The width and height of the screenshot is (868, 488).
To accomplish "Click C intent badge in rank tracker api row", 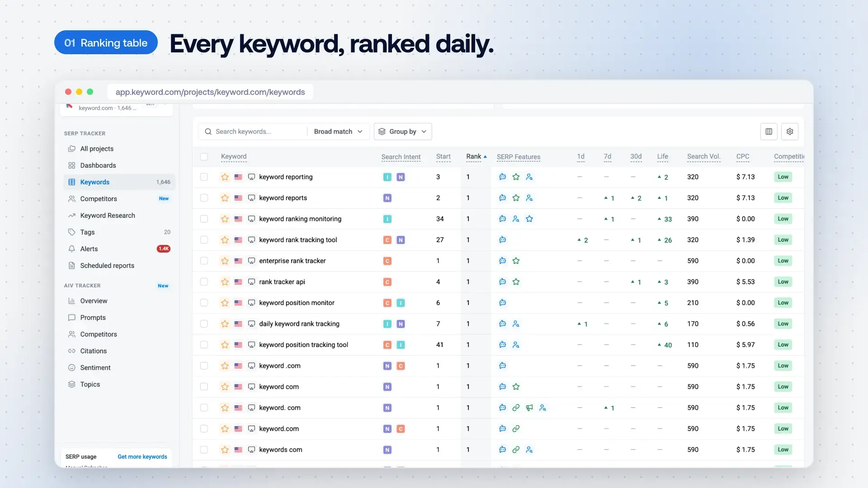I will point(387,282).
